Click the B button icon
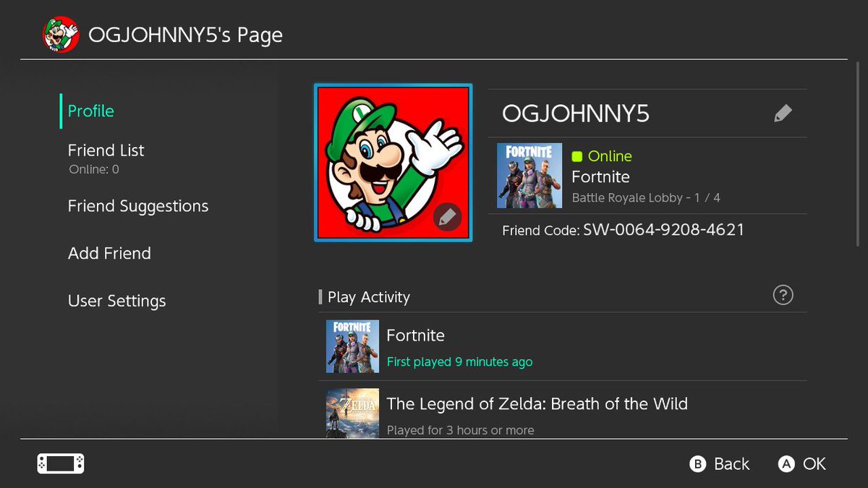The width and height of the screenshot is (868, 488). (697, 464)
